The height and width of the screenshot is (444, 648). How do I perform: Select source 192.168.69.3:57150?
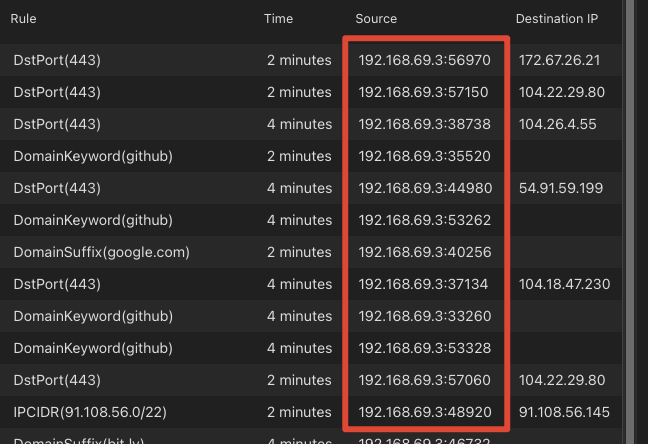(x=423, y=92)
